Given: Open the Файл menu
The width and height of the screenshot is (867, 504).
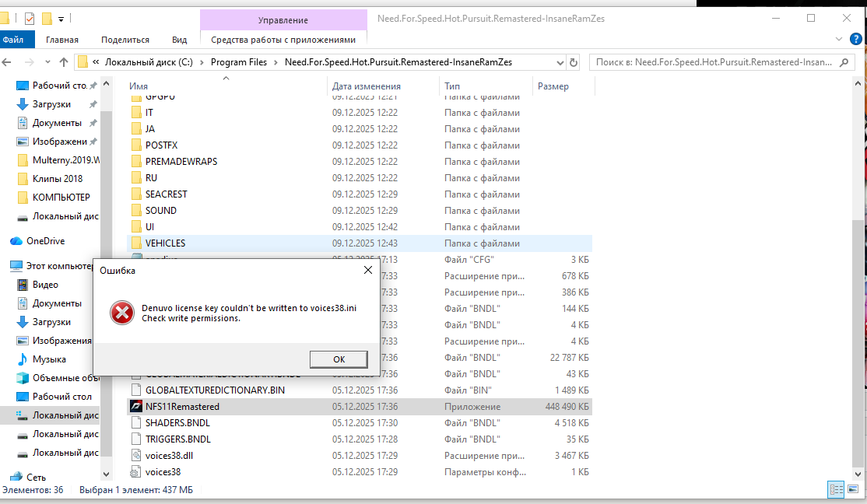Looking at the screenshot, I should (12, 40).
